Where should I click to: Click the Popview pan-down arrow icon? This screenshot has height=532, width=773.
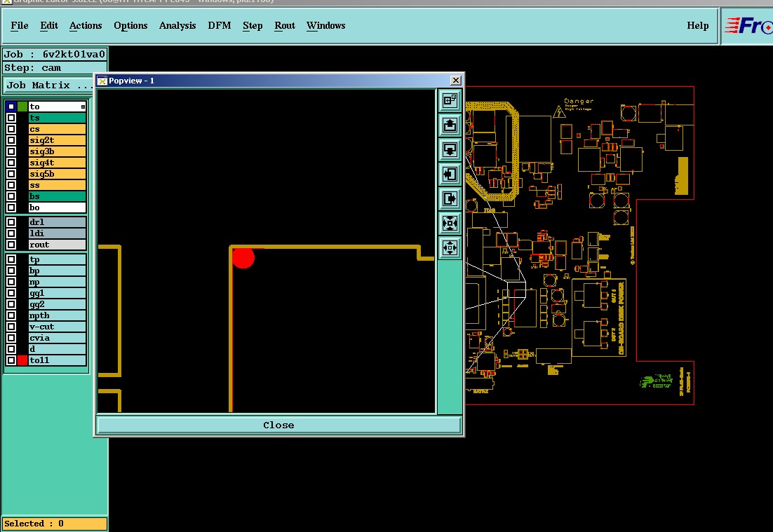point(450,150)
